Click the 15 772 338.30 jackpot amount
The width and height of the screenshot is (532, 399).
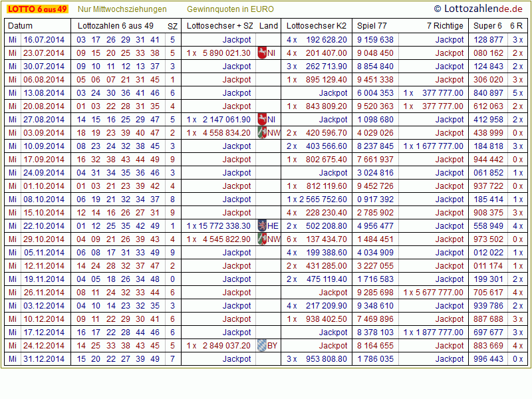pyautogui.click(x=224, y=226)
